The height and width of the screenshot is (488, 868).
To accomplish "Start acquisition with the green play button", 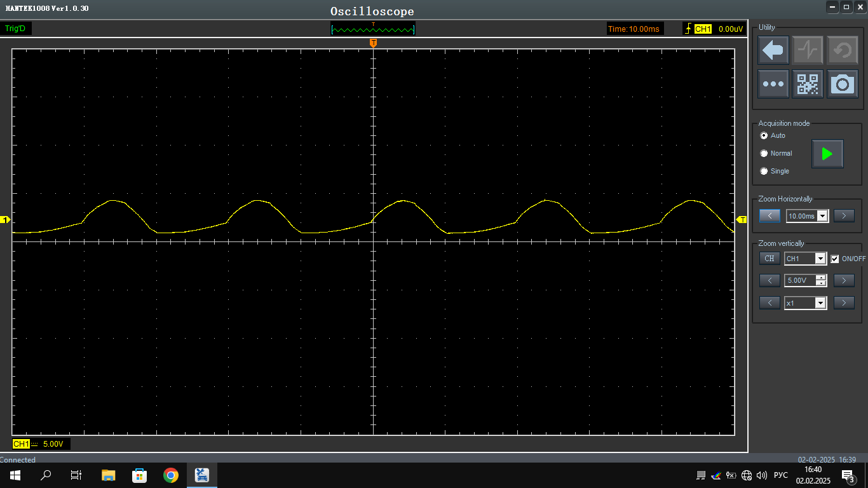I will [x=827, y=154].
